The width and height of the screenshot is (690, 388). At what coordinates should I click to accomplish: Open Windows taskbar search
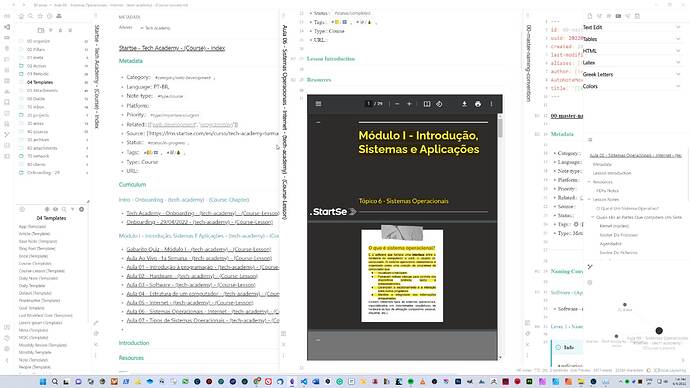[55, 381]
